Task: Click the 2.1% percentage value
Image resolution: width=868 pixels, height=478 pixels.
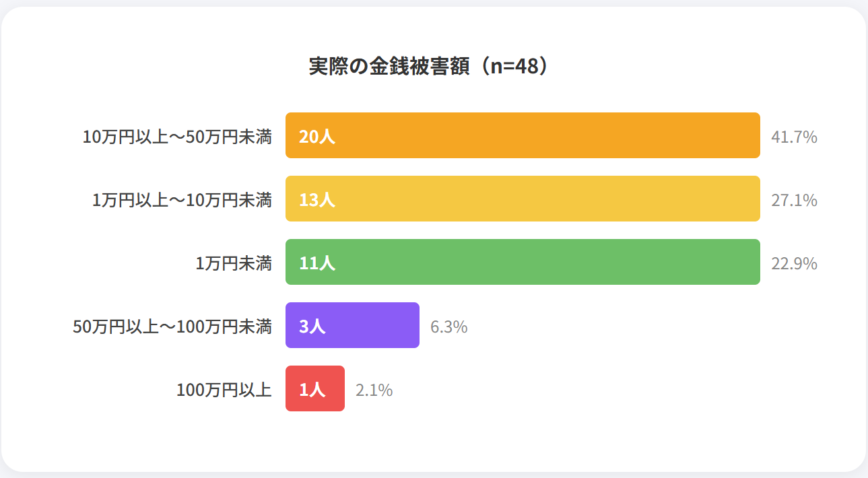Action: (x=374, y=390)
